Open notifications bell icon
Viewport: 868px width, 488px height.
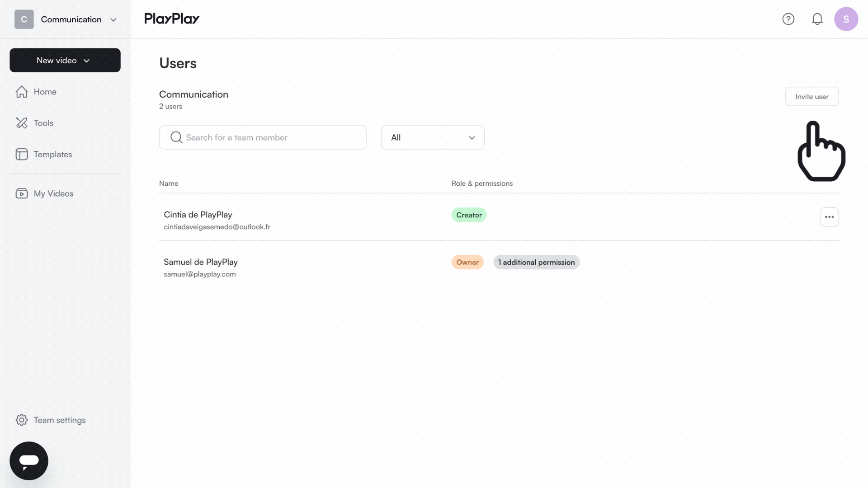(x=817, y=19)
